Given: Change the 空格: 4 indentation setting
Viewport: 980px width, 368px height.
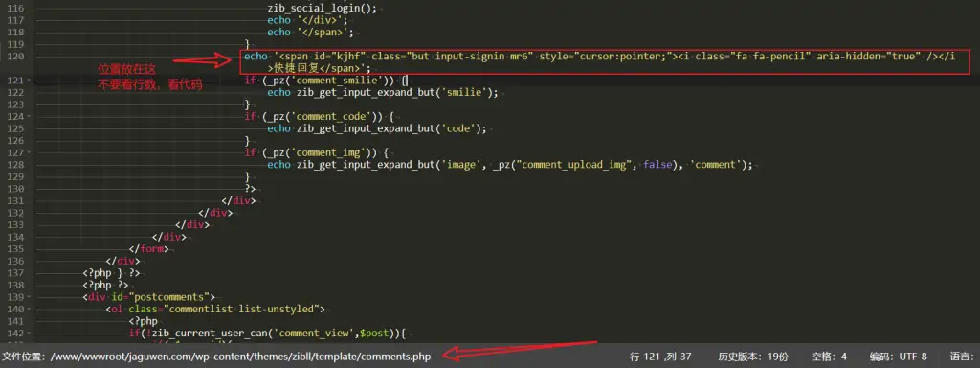Looking at the screenshot, I should [x=830, y=356].
